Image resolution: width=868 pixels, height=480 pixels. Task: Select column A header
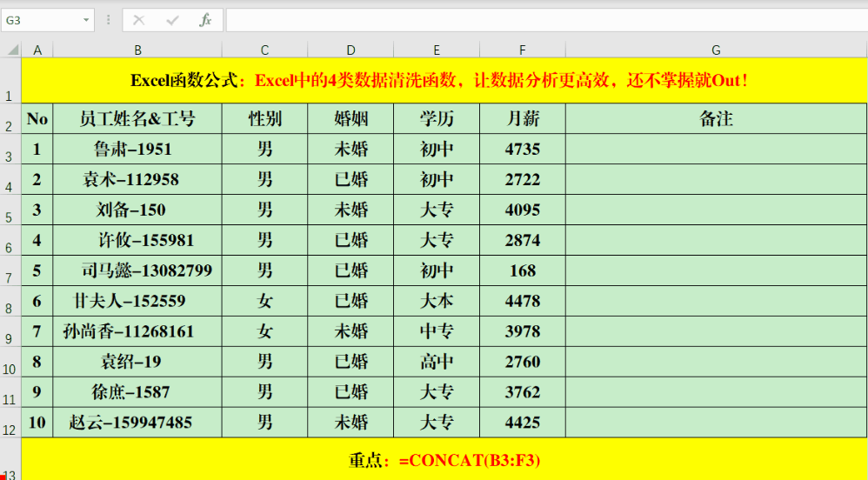coord(37,50)
